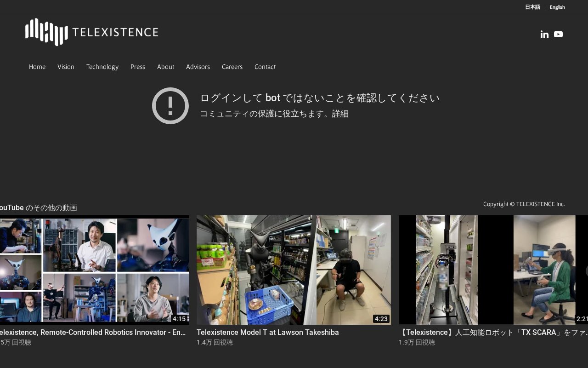Click the 【Telexistence】TX SCARA video title
Screen dimensions: 588x368
pyautogui.click(x=493, y=332)
